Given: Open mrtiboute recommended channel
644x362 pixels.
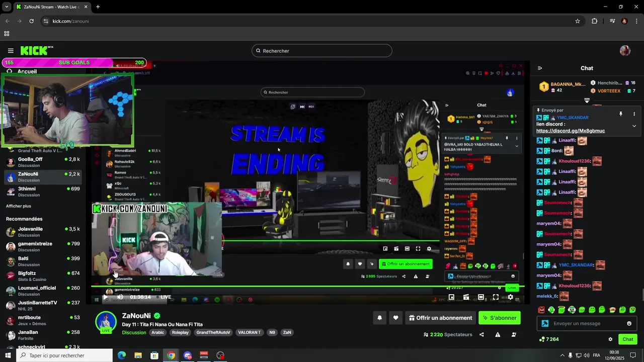Looking at the screenshot, I should [42, 320].
